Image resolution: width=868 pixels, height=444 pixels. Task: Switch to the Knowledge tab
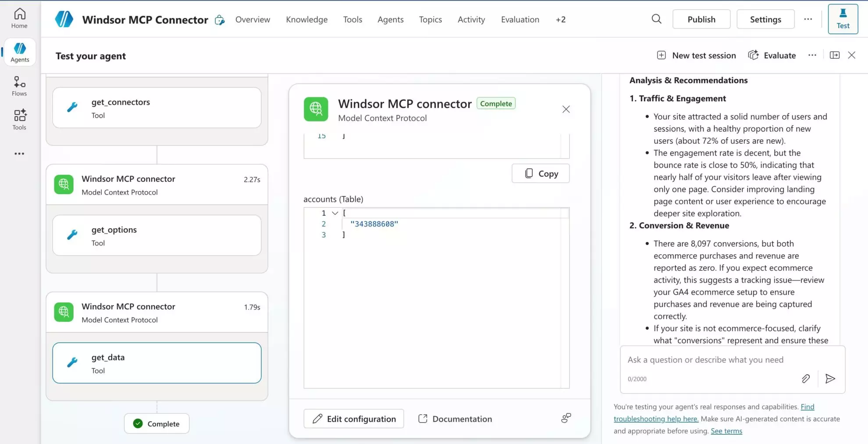(x=306, y=19)
